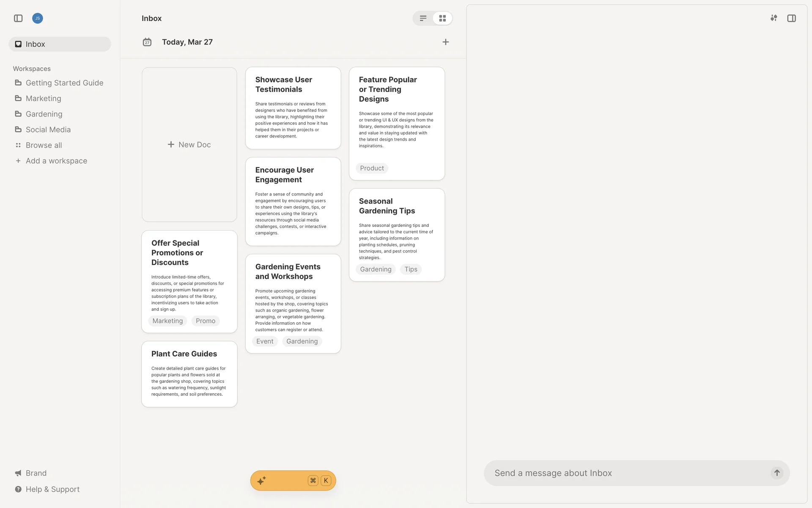Click the plus icon beside today's date
Viewport: 812px width, 508px height.
coord(445,42)
